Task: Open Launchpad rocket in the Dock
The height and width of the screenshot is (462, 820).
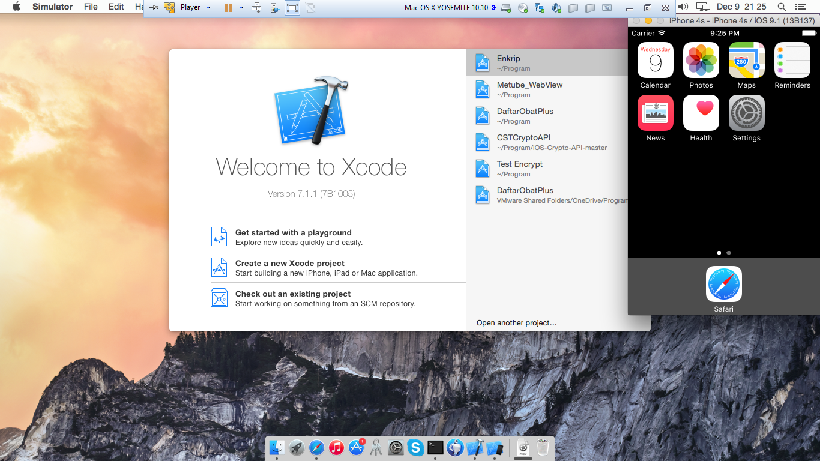Action: click(x=297, y=448)
